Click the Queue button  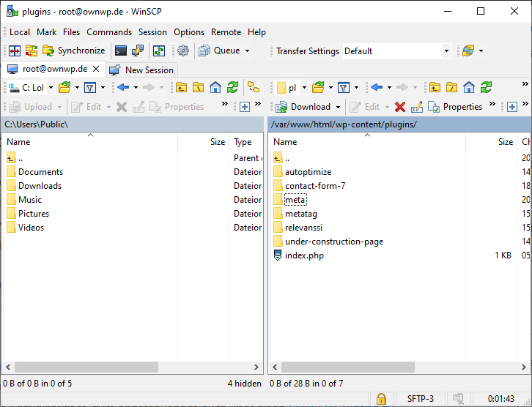[219, 51]
